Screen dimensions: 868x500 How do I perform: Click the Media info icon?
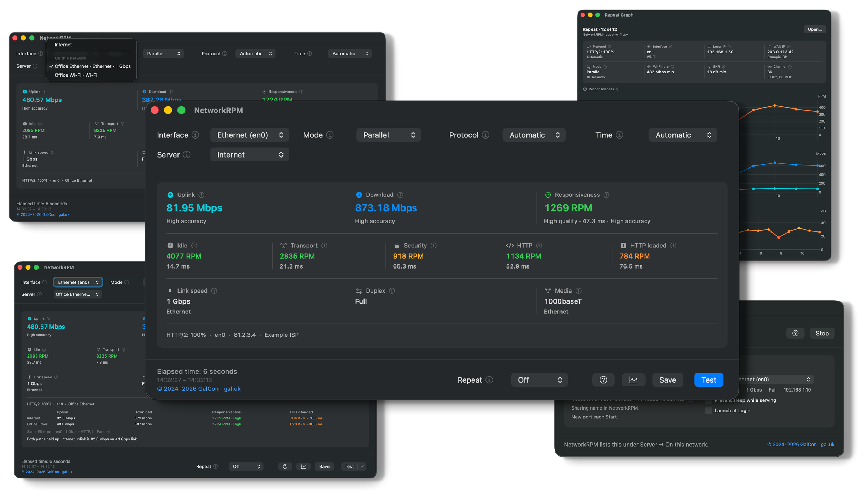click(x=578, y=291)
